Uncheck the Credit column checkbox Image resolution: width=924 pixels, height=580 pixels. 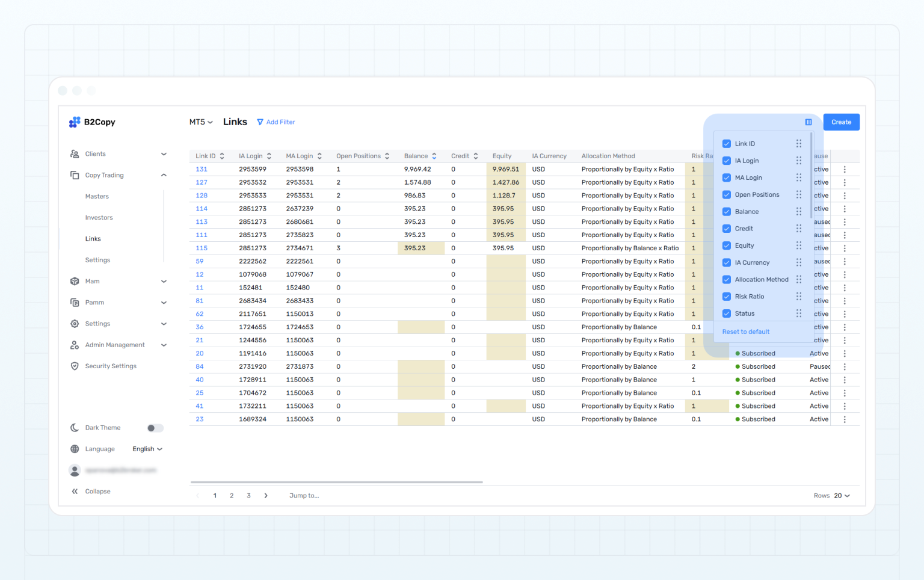(x=726, y=228)
